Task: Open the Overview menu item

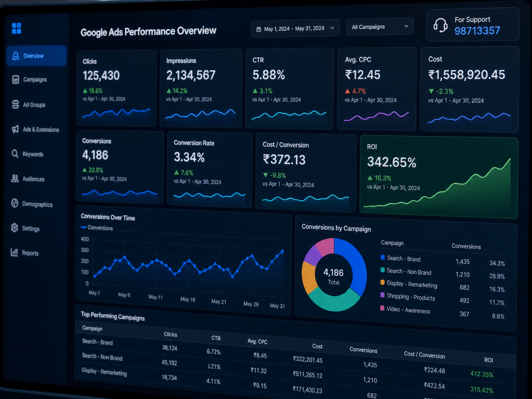Action: click(36, 56)
